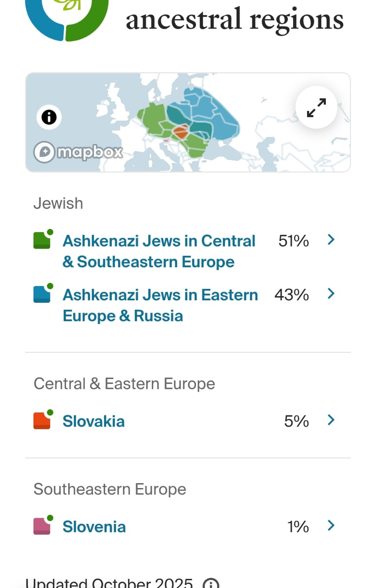This screenshot has height=588, width=376.
Task: Expand Ashkenazi Jews in Central & Southeastern Europe chevron
Action: pos(331,240)
